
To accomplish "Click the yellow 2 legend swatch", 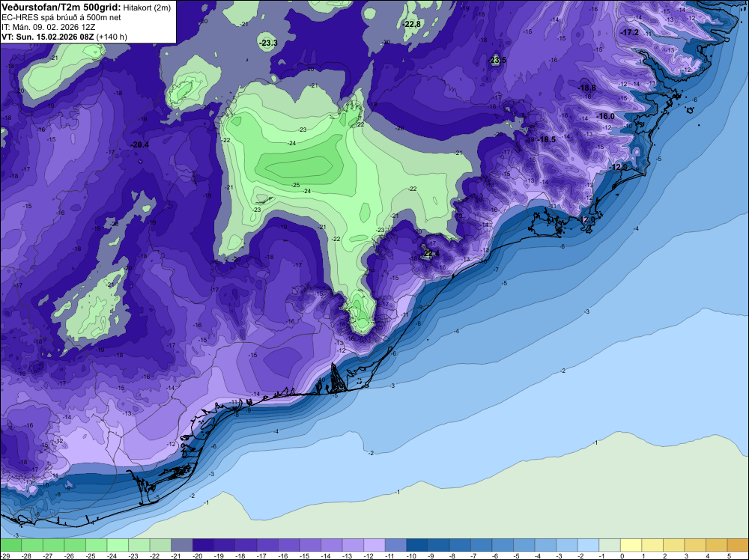I will 674,545.
